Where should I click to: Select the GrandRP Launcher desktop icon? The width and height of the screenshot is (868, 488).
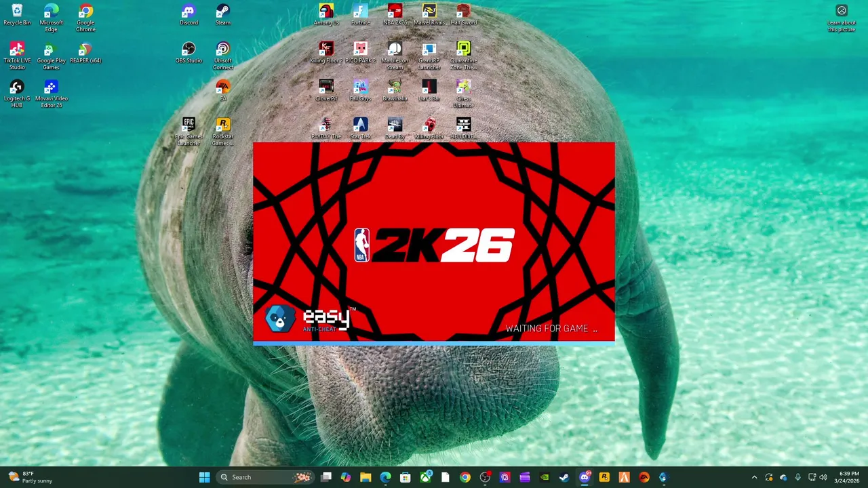click(x=429, y=56)
